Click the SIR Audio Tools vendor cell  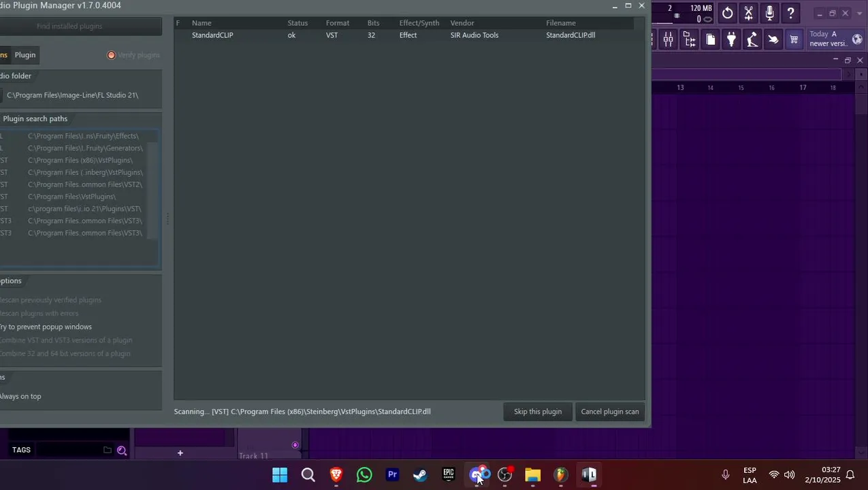[475, 35]
